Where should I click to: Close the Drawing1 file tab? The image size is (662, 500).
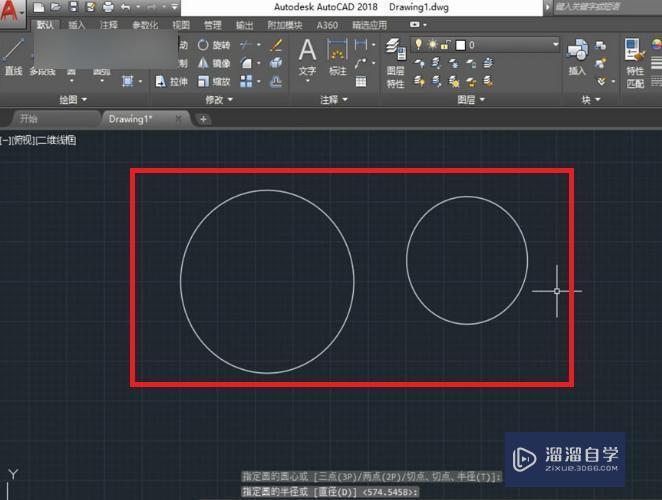pos(178,119)
